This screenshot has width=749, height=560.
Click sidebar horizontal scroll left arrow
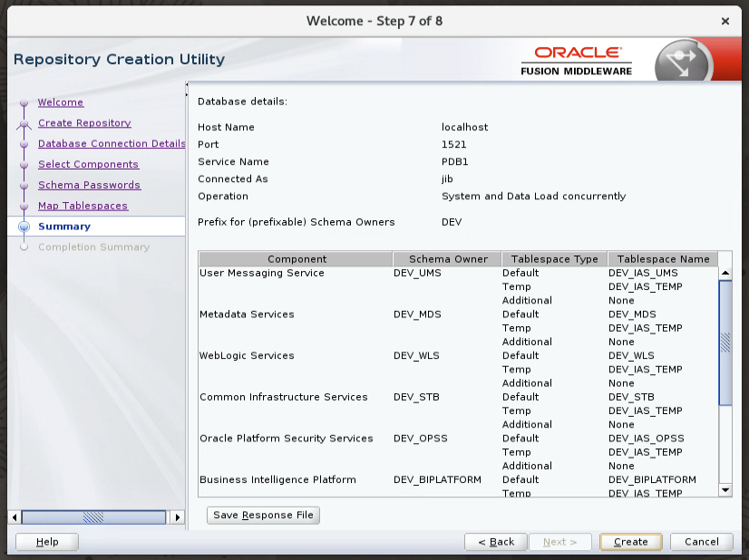[15, 517]
